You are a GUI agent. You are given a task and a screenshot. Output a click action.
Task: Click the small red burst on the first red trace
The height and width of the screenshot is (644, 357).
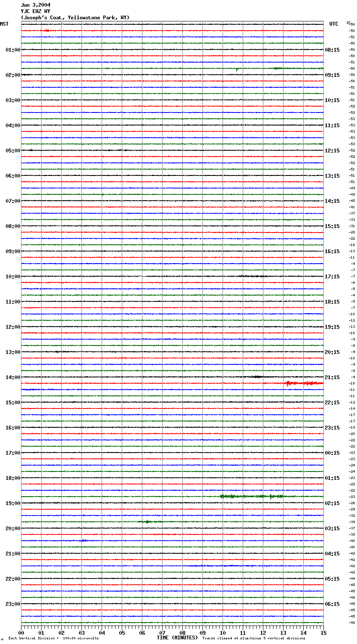pos(47,31)
